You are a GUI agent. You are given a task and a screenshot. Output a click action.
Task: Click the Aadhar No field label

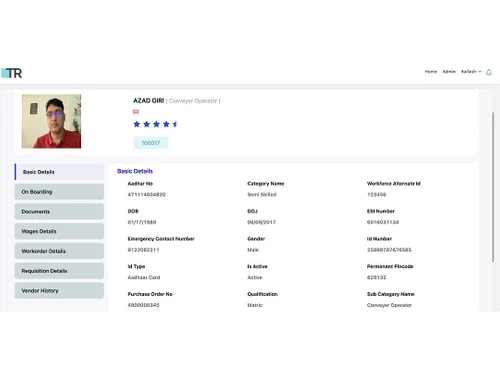coord(140,184)
